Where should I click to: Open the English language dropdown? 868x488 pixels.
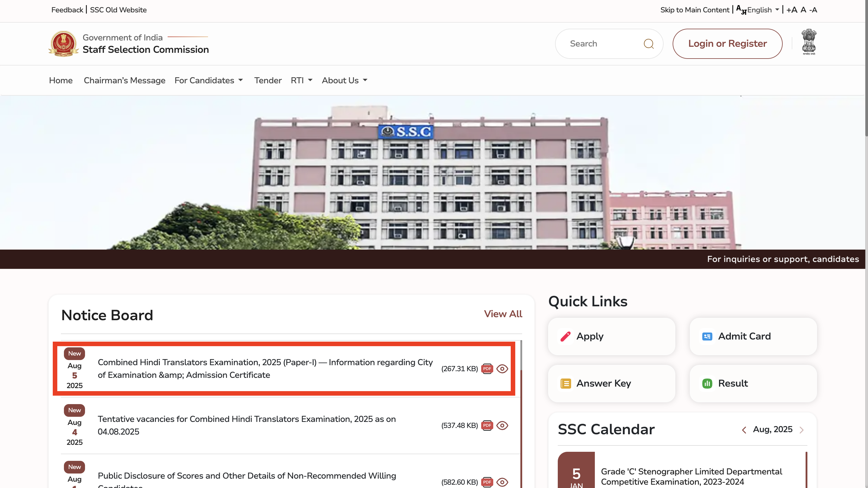point(762,10)
